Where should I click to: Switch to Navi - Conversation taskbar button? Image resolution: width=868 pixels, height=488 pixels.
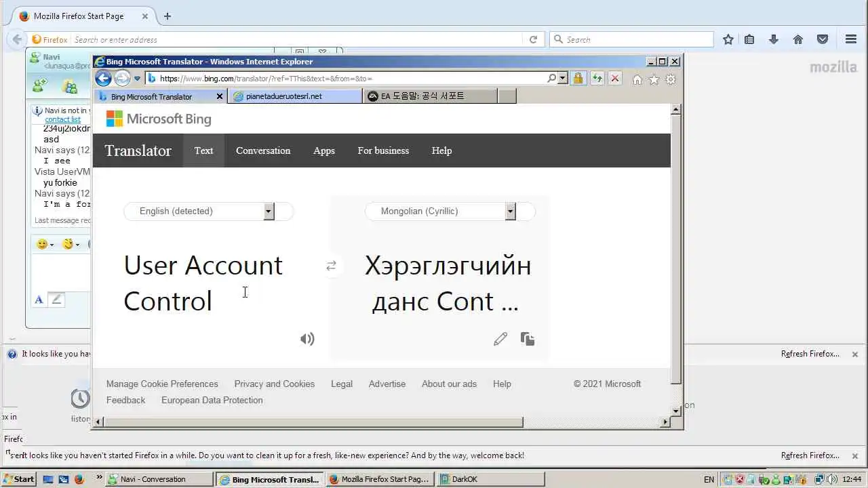(159, 479)
